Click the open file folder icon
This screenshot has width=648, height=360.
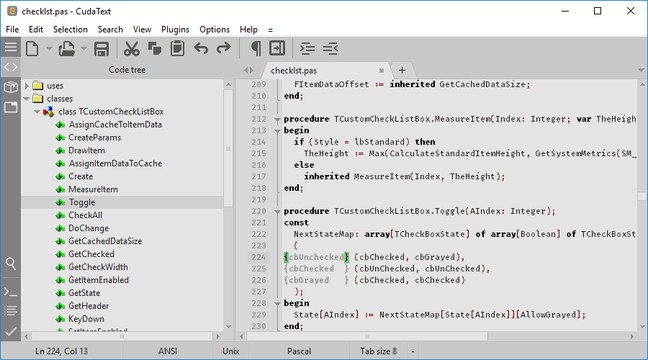(67, 49)
